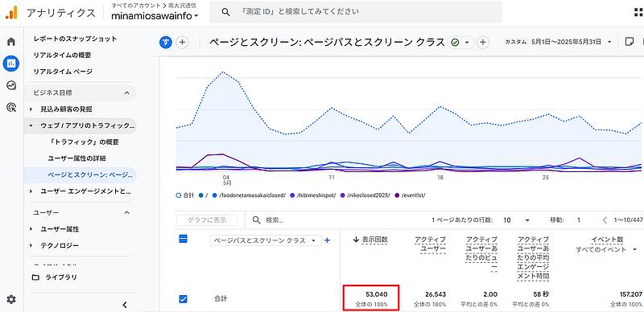Select the Reports bar-chart icon

pyautogui.click(x=11, y=64)
